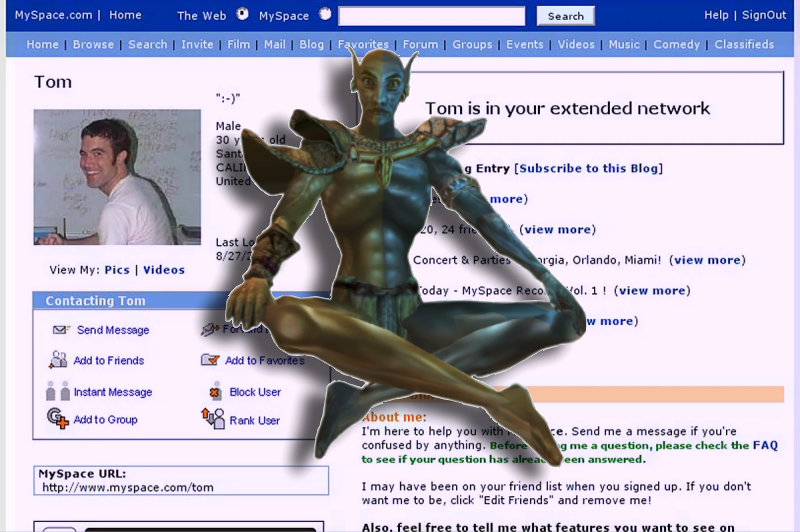Open Videos in navigation bar

click(x=576, y=44)
